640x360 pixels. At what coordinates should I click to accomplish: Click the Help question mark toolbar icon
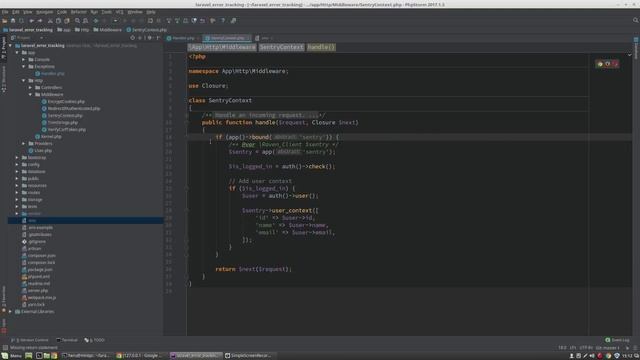coord(223,20)
